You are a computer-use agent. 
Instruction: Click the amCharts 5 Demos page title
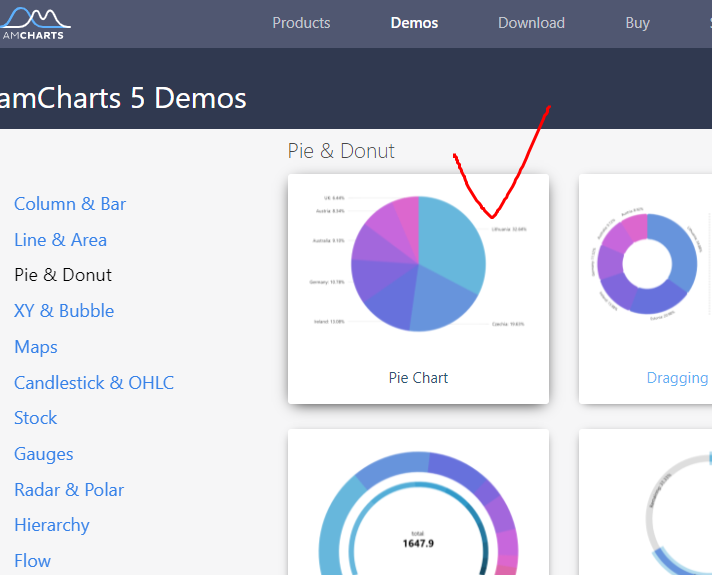click(x=123, y=98)
